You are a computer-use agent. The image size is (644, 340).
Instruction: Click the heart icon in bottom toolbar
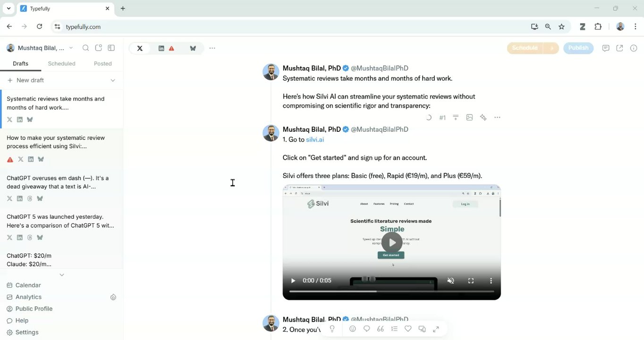tap(408, 329)
